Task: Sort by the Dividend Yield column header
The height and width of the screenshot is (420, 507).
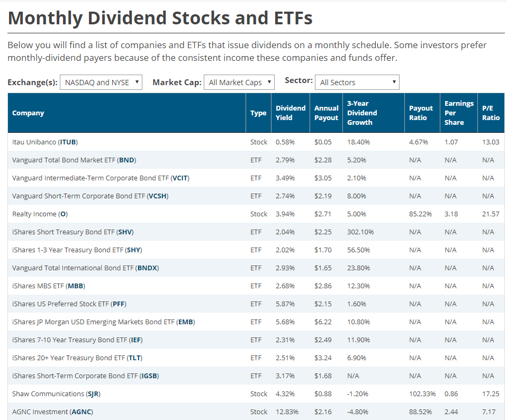Action: (289, 112)
